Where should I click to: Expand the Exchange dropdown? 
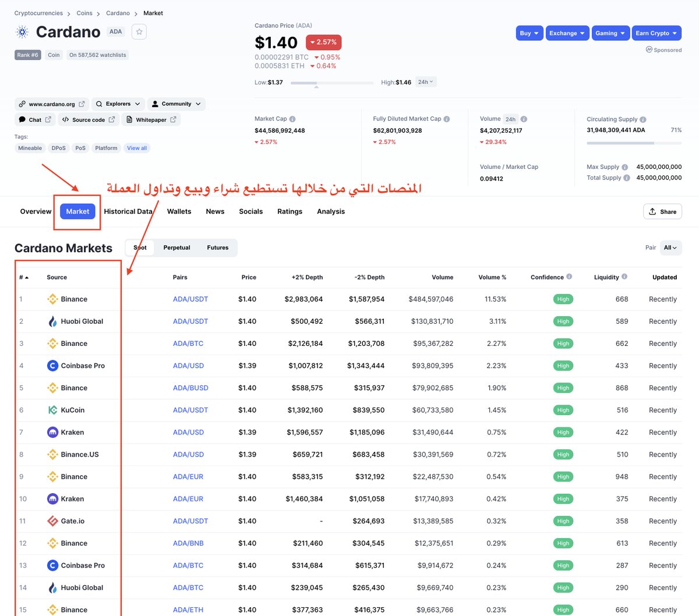(x=567, y=33)
